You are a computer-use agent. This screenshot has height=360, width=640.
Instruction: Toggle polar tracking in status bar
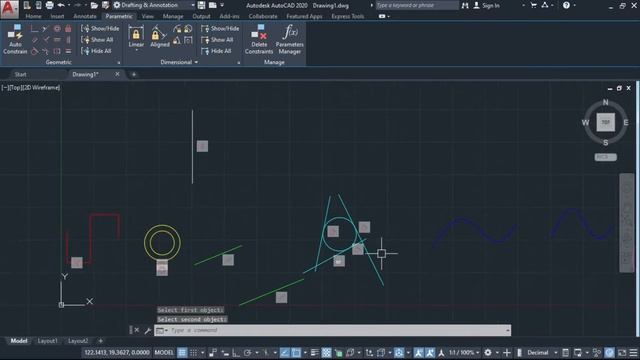tap(247, 353)
